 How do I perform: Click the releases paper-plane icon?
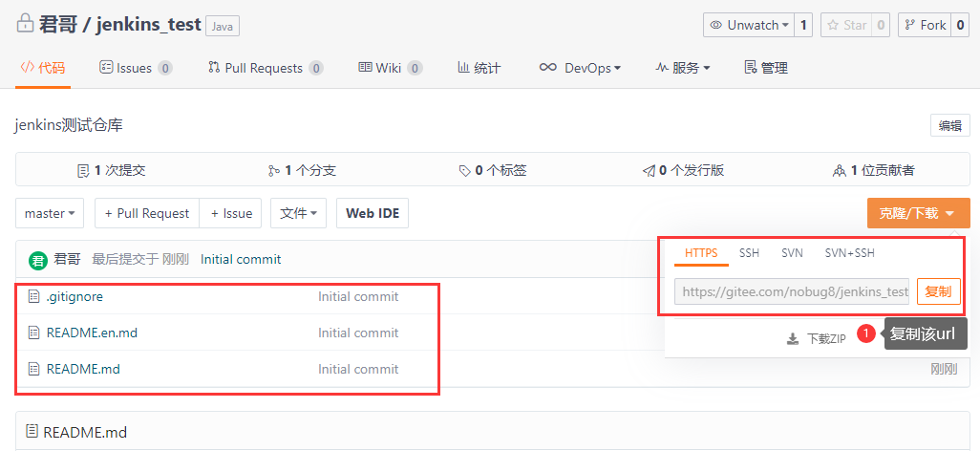point(649,171)
